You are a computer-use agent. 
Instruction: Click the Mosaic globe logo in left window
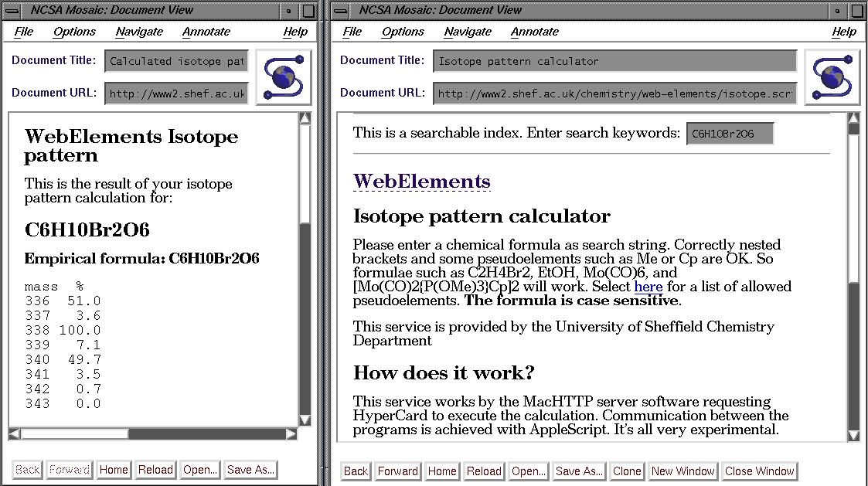click(x=284, y=76)
